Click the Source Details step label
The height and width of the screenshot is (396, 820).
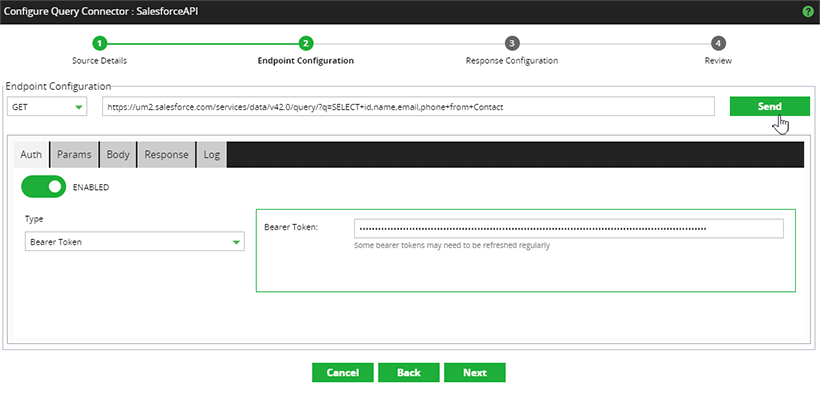[99, 61]
